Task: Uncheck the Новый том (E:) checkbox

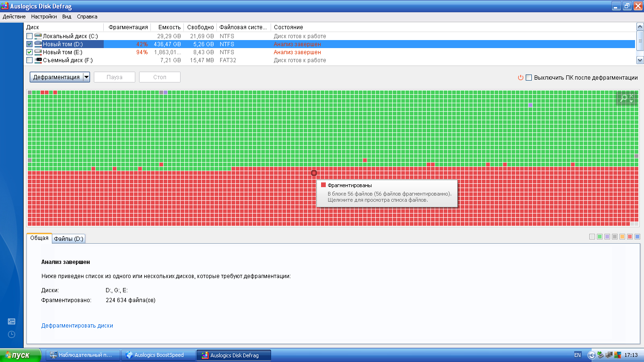Action: point(30,52)
